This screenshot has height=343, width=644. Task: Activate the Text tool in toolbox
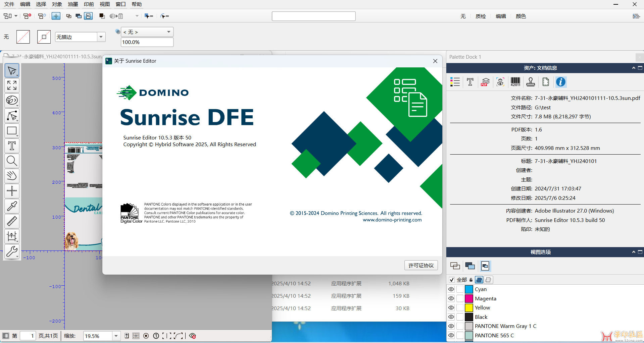pyautogui.click(x=12, y=146)
